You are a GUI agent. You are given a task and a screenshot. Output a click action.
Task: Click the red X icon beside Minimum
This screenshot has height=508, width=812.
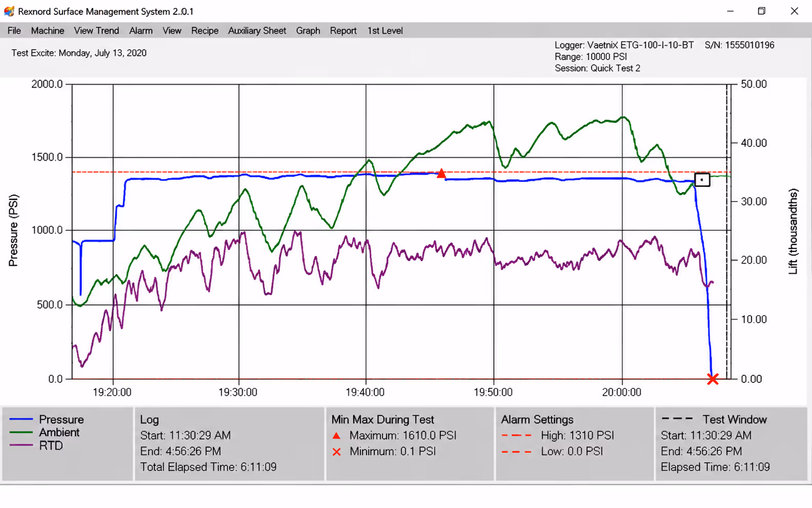[x=336, y=452]
